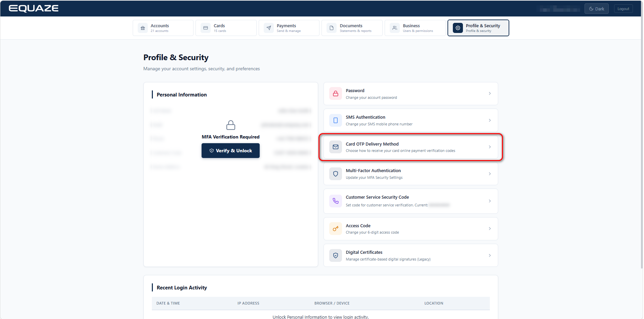Click the Cards credit card icon
Viewport: 644px width, 319px height.
click(206, 28)
